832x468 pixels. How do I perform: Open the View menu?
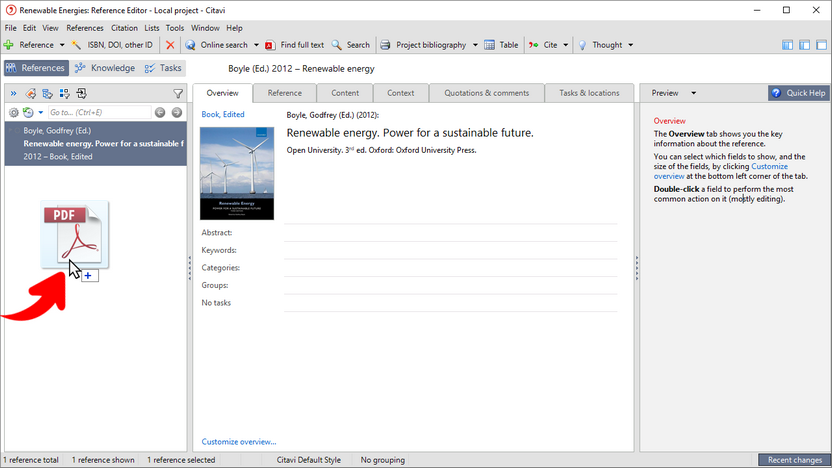point(50,28)
